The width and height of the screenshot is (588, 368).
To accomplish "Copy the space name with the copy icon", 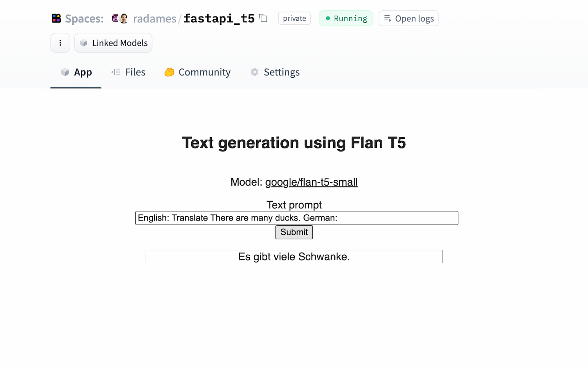I will tap(263, 18).
